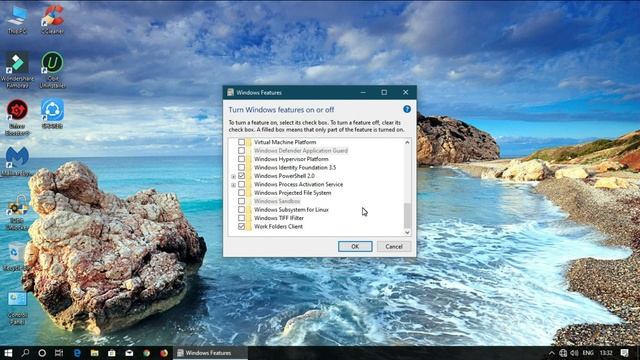Image resolution: width=640 pixels, height=360 pixels.
Task: Select the IObit Uninstaller desktop shortcut
Action: click(52, 70)
